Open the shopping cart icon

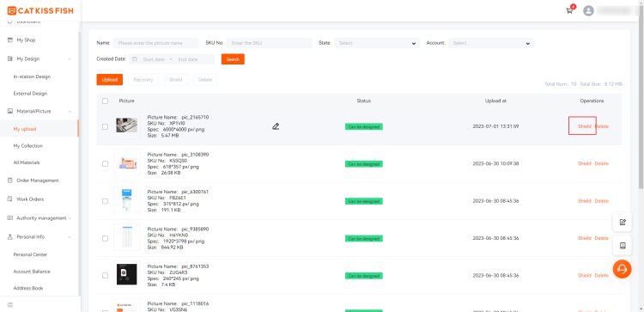[x=569, y=11]
